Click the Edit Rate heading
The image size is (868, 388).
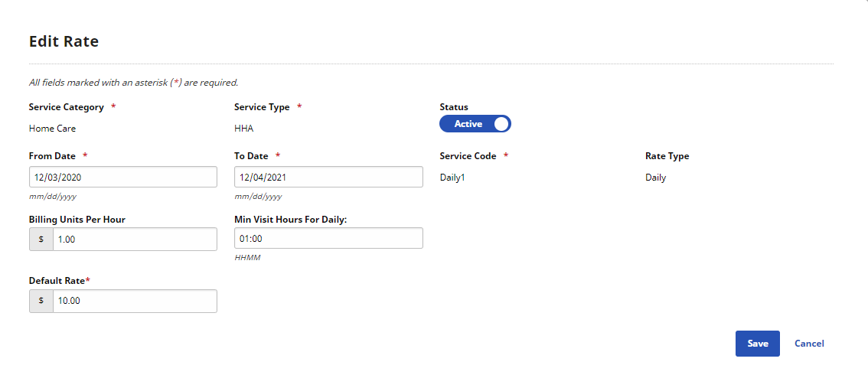[x=64, y=41]
